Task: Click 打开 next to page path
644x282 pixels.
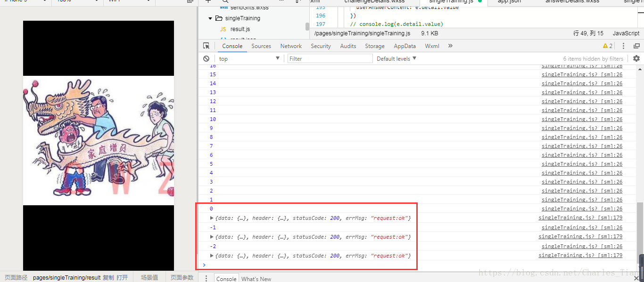Action: (122, 278)
